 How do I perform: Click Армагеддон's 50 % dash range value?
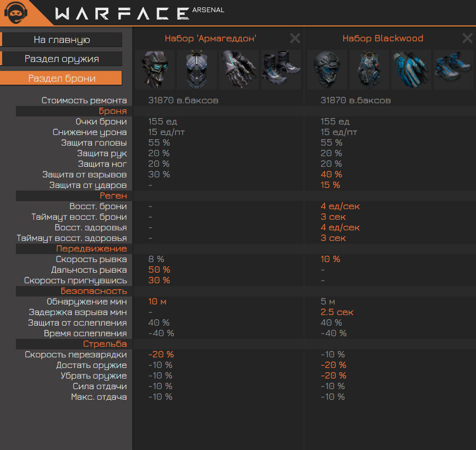pos(159,270)
